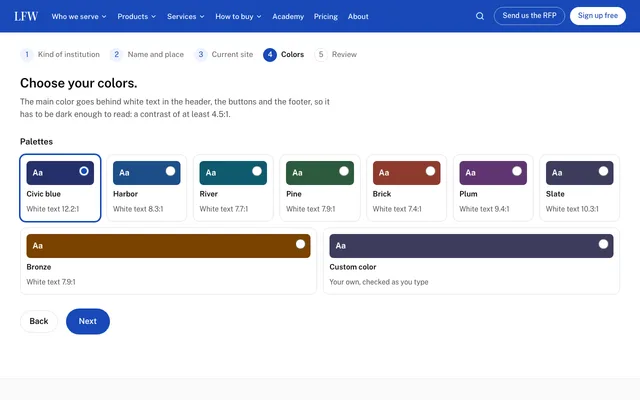Screen dimensions: 640x400
Task: Click the Harbor color swatch
Action: [x=147, y=173]
